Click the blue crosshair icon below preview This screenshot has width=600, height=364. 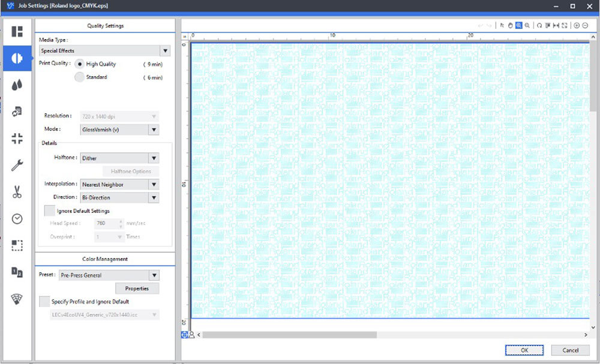pos(184,335)
